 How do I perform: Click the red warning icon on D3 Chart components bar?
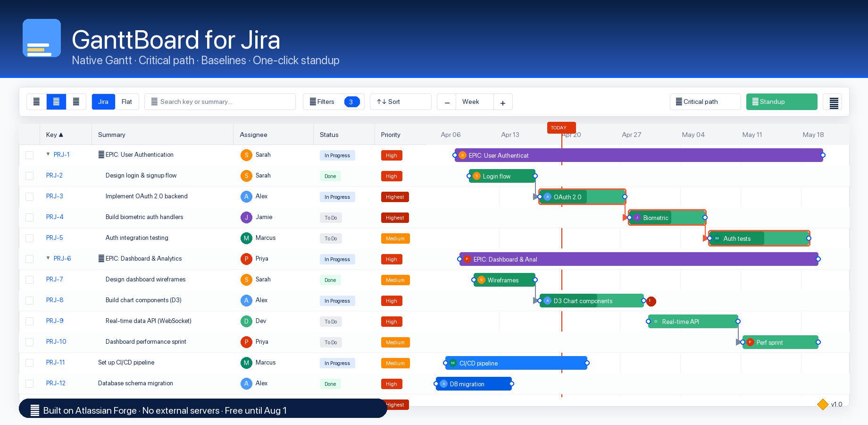pos(651,301)
